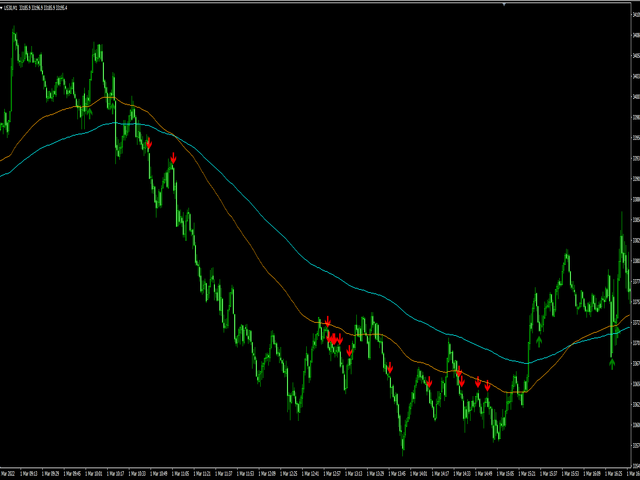The width and height of the screenshot is (640, 480).
Task: Select the lowest green buy arrow near 16:25
Action: 611,363
